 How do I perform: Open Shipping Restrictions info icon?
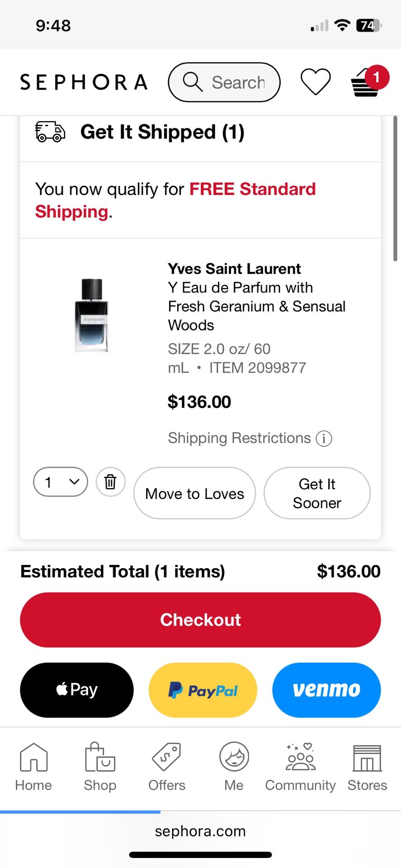click(324, 439)
